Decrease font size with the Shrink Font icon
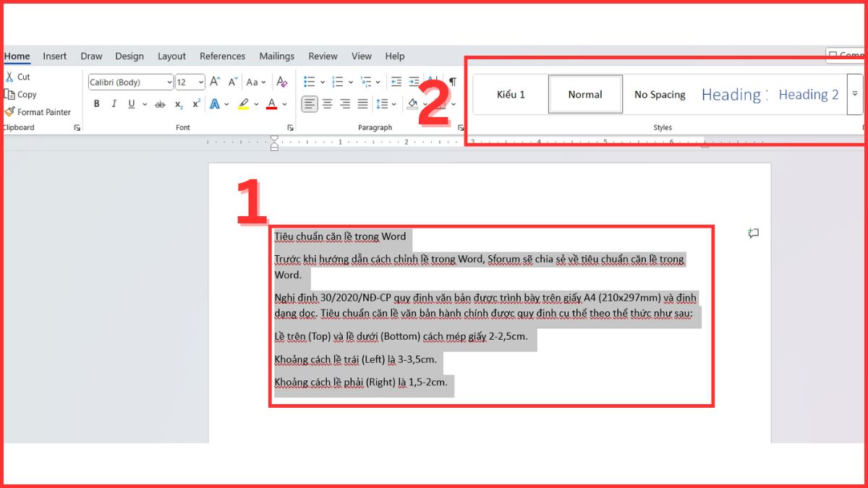This screenshot has width=868, height=488. [x=233, y=82]
